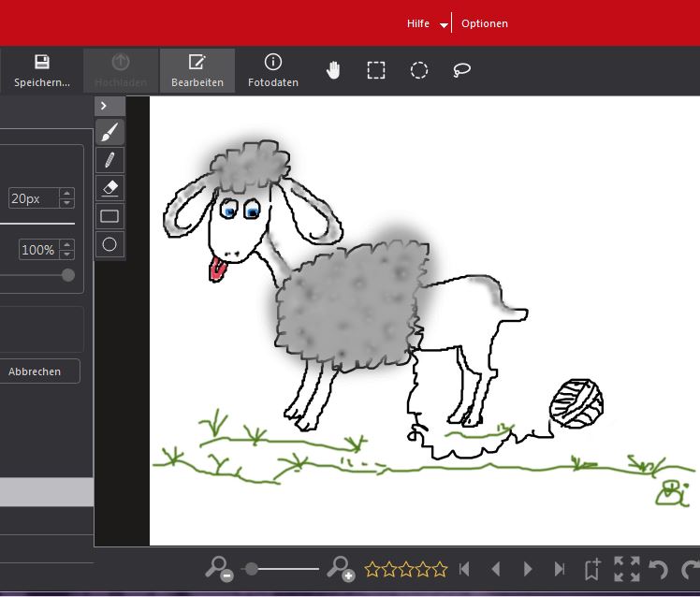This screenshot has height=597, width=700.
Task: Choose the elliptical selection tool
Action: point(419,70)
